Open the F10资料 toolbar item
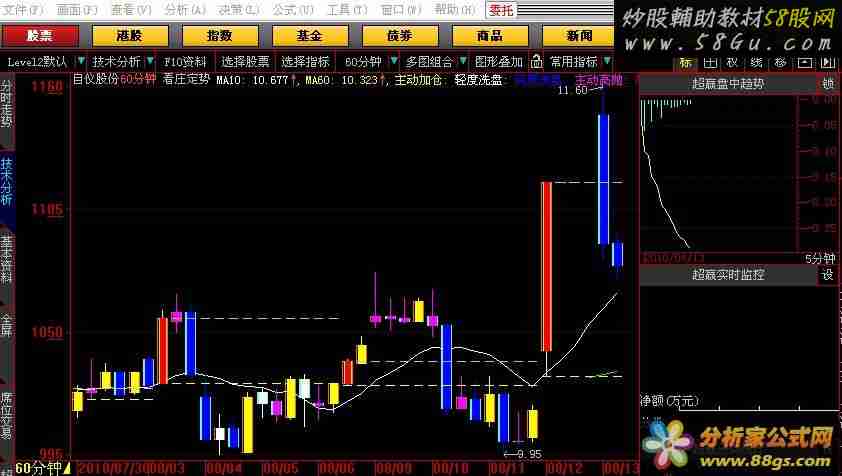 pos(185,62)
